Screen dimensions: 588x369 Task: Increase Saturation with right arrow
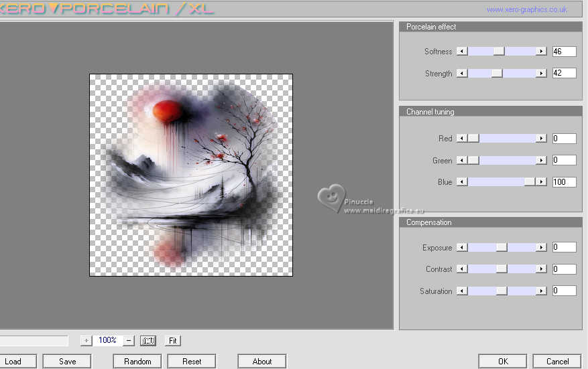point(541,291)
